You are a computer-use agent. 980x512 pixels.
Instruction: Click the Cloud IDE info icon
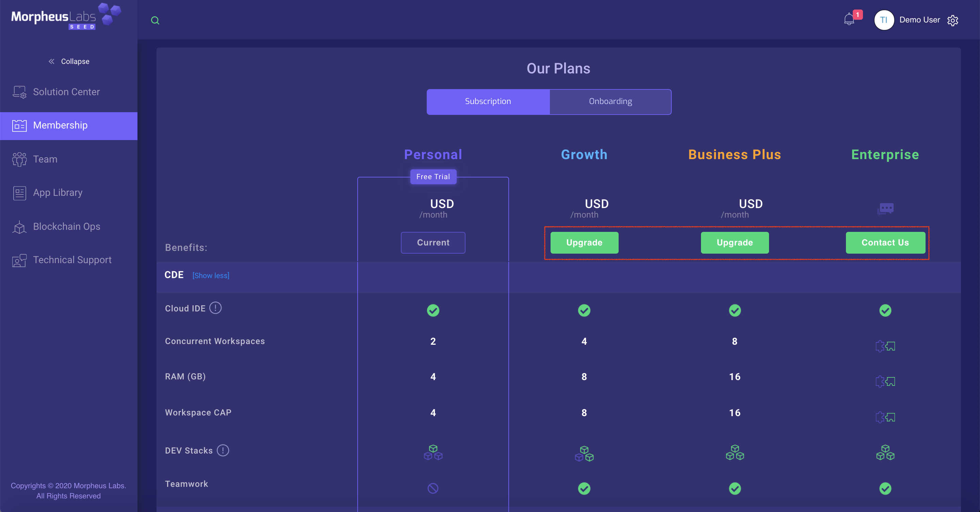pyautogui.click(x=215, y=308)
